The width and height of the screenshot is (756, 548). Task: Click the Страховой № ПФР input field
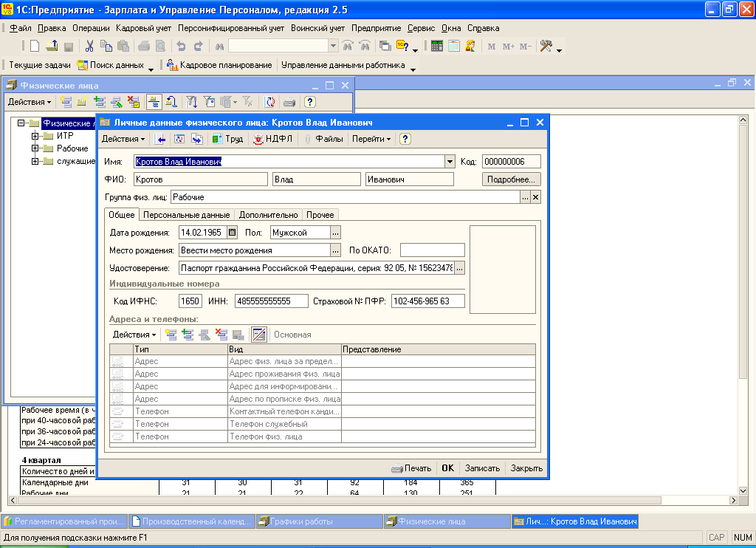pyautogui.click(x=427, y=301)
